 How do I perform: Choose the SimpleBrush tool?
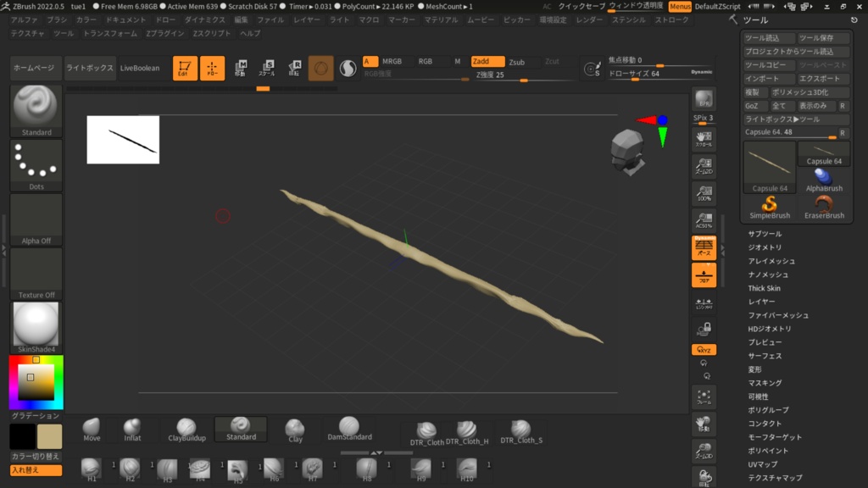click(770, 207)
